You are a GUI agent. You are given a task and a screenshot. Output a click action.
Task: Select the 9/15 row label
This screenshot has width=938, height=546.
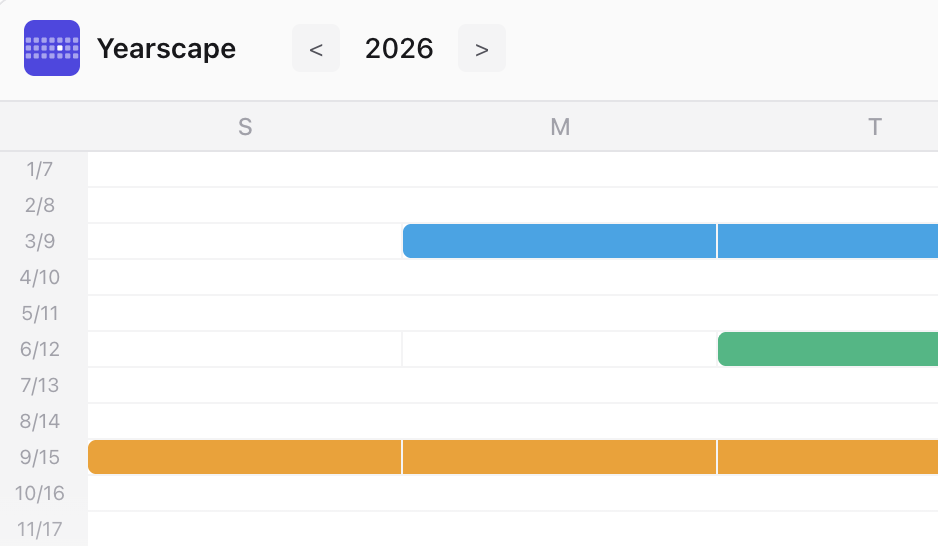tap(40, 458)
